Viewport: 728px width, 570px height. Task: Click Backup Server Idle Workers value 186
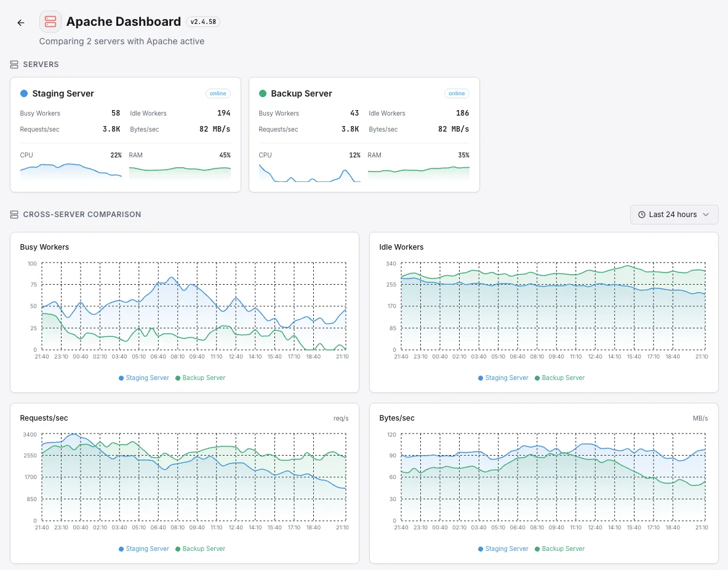pyautogui.click(x=462, y=113)
